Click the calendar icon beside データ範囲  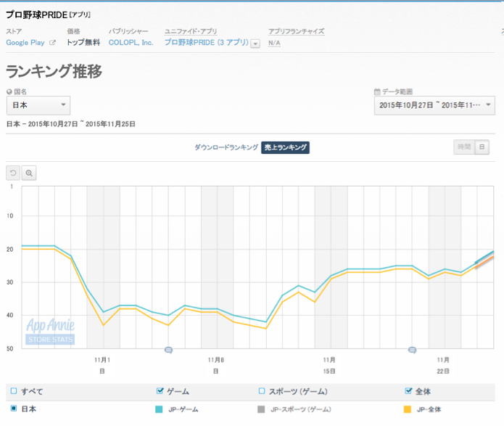pos(377,91)
